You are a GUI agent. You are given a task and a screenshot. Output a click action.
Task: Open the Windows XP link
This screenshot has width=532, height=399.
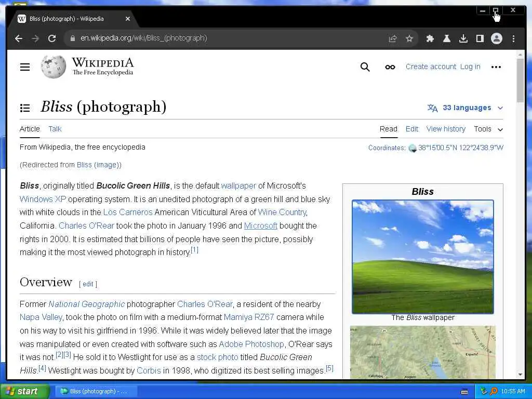43,199
